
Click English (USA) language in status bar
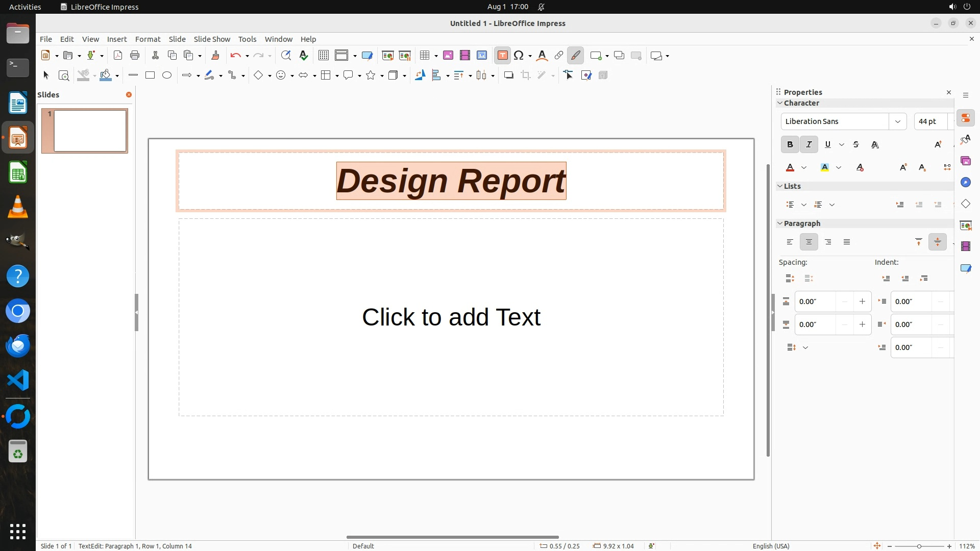click(771, 546)
